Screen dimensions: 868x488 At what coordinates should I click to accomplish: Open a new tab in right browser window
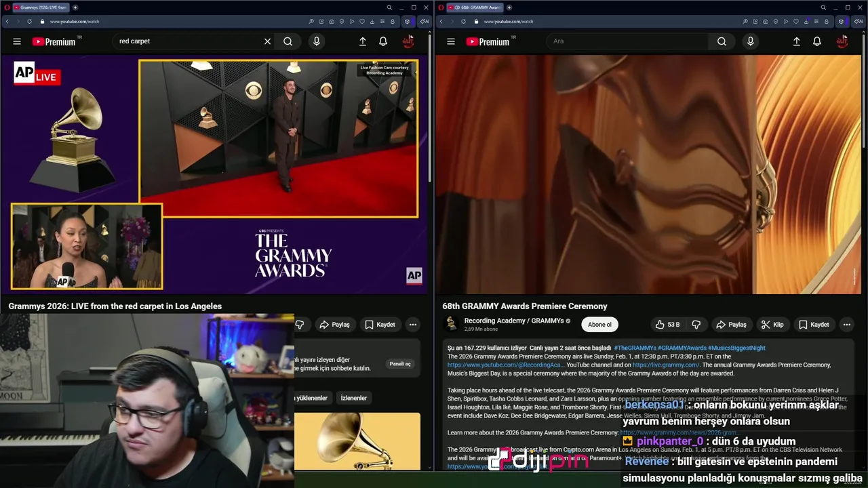pos(509,7)
